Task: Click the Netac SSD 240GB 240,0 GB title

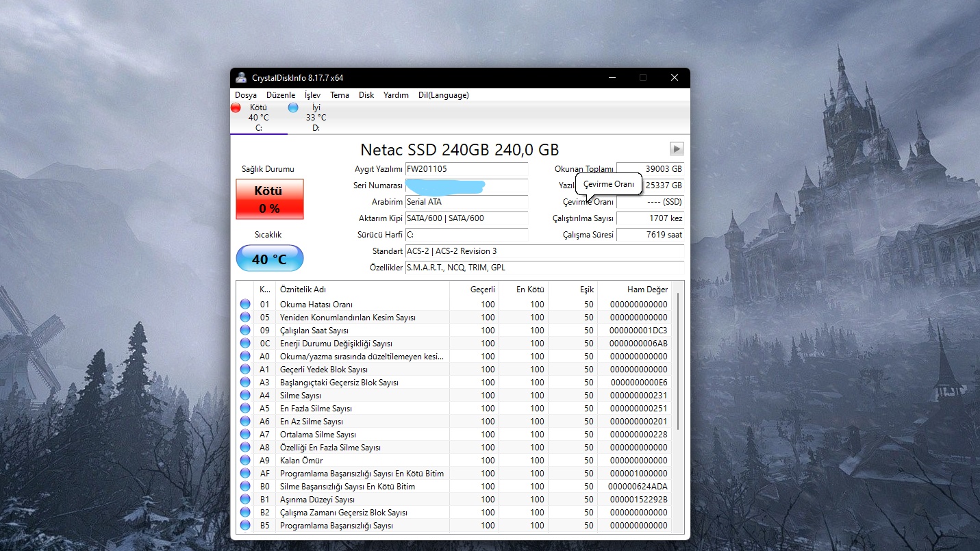Action: (x=460, y=149)
